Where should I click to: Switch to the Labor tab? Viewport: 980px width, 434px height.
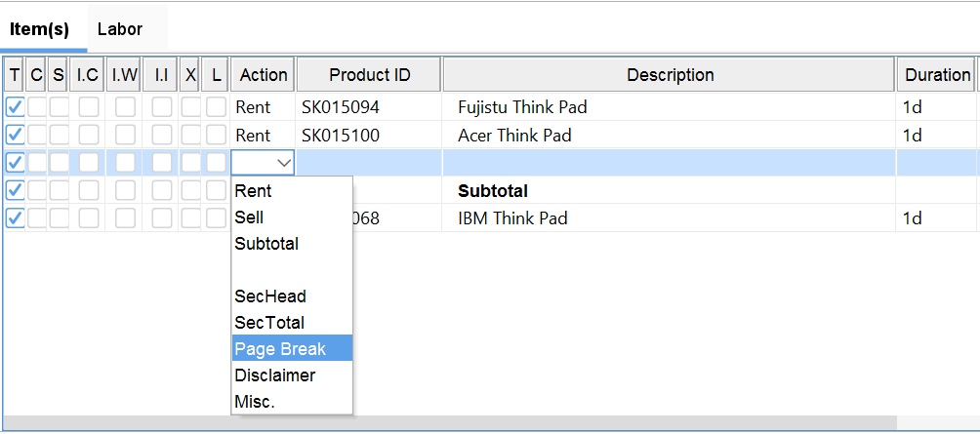click(120, 29)
